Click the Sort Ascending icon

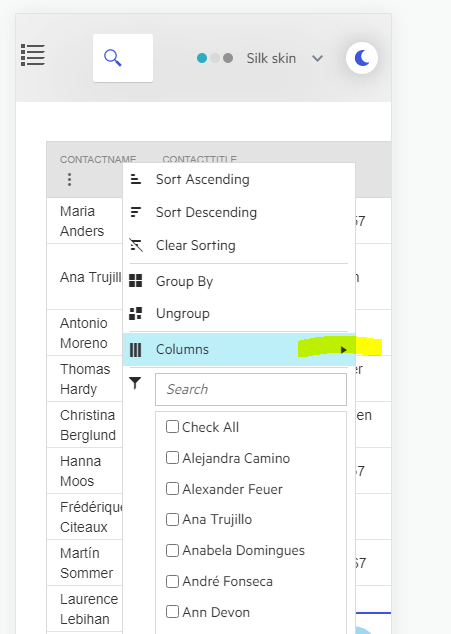[136, 179]
